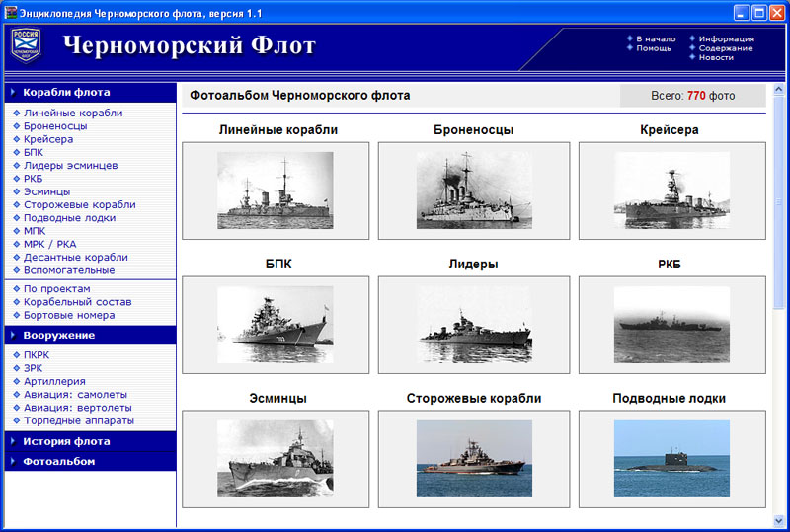The height and width of the screenshot is (532, 790).
Task: Open the БПК ship photo thumbnail
Action: pos(276,324)
